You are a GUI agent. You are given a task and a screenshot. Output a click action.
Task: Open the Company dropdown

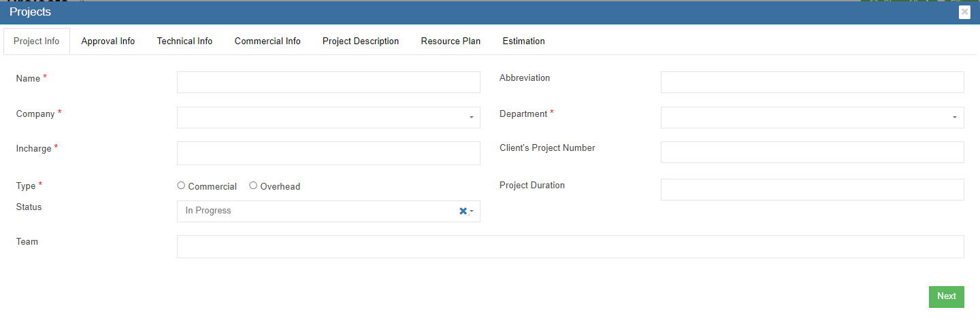click(x=328, y=118)
